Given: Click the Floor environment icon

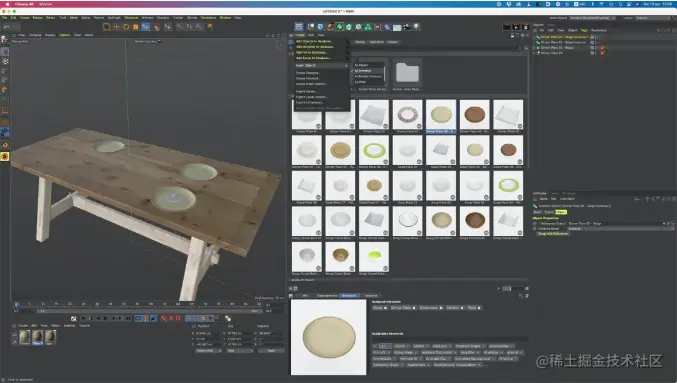Looking at the screenshot, I should pyautogui.click(x=397, y=27).
